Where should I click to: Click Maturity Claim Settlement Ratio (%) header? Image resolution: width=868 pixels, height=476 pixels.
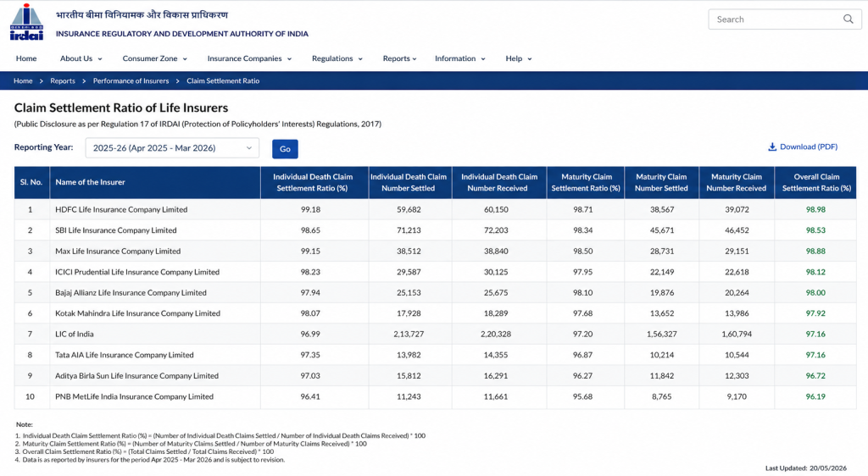click(586, 182)
